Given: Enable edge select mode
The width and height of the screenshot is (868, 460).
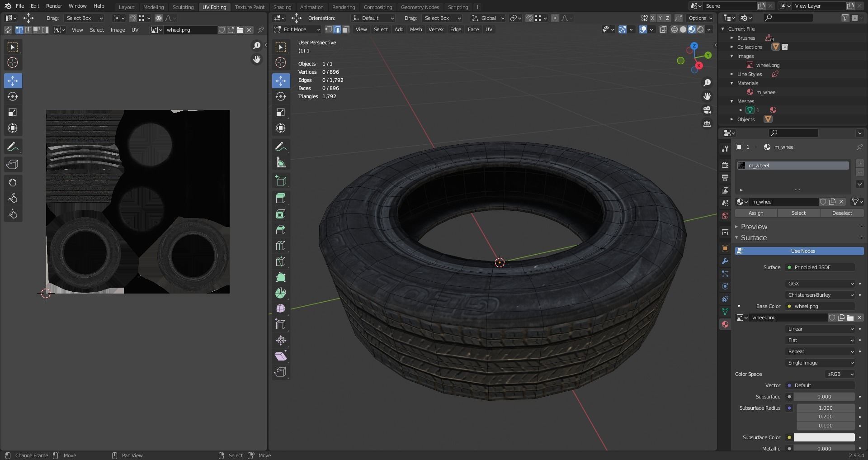Looking at the screenshot, I should coord(337,29).
